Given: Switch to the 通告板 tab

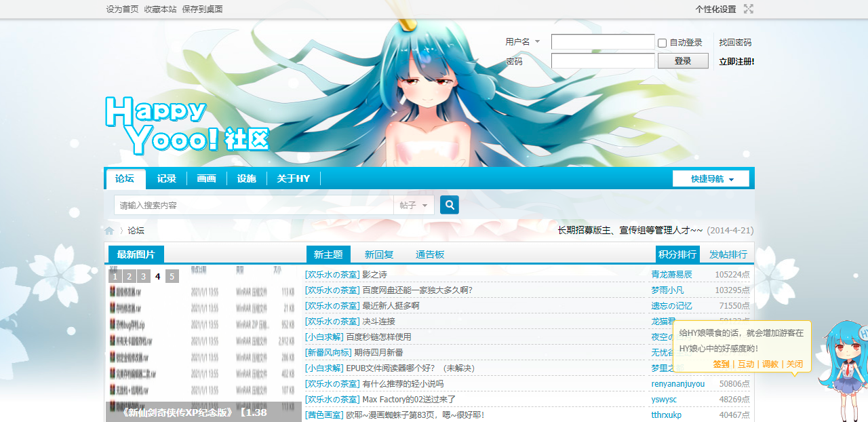Looking at the screenshot, I should pyautogui.click(x=430, y=254).
